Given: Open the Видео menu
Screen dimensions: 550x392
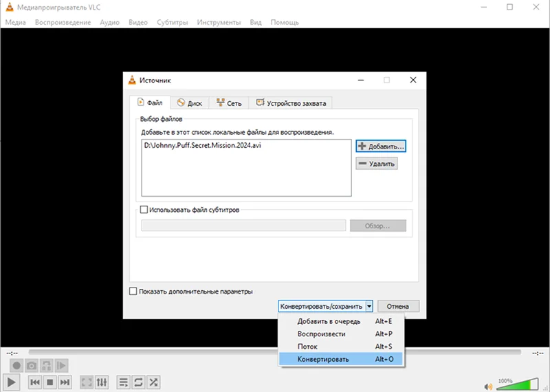Looking at the screenshot, I should 138,22.
